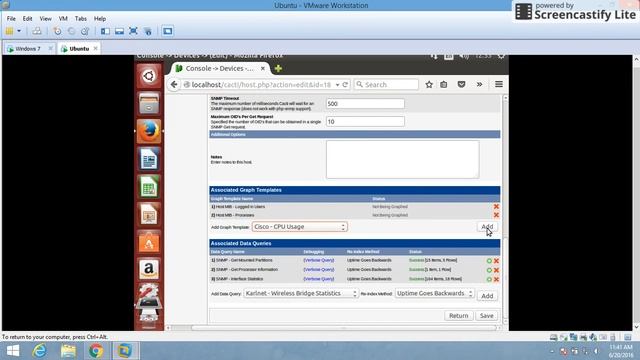
Task: Close the Console -> Devices Firefox tab
Action: (263, 69)
